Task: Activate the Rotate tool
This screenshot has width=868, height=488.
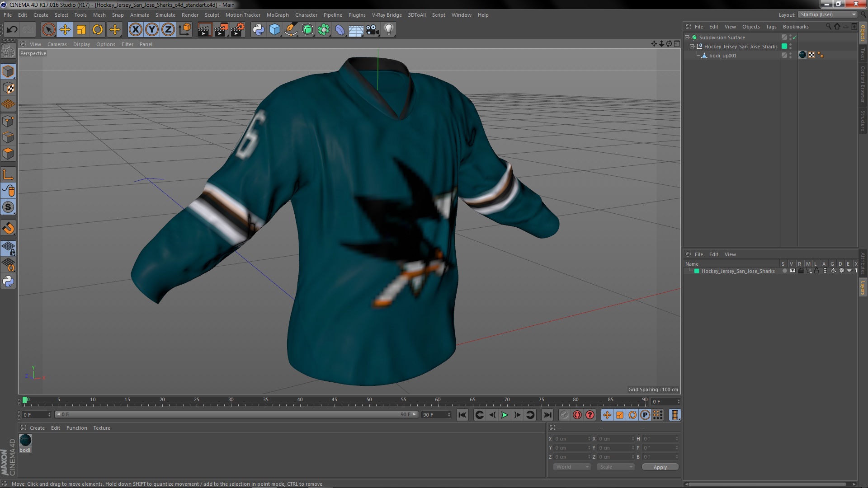Action: [x=98, y=30]
